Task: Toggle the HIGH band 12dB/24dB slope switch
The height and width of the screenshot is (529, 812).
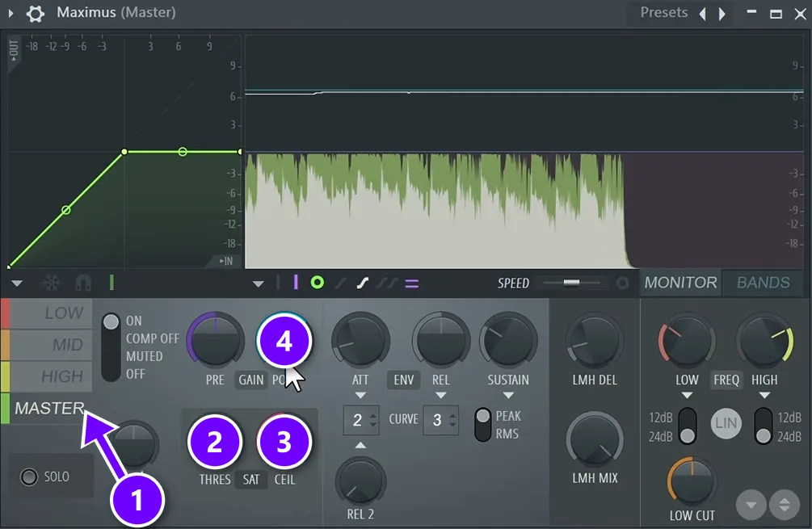Action: tap(764, 426)
